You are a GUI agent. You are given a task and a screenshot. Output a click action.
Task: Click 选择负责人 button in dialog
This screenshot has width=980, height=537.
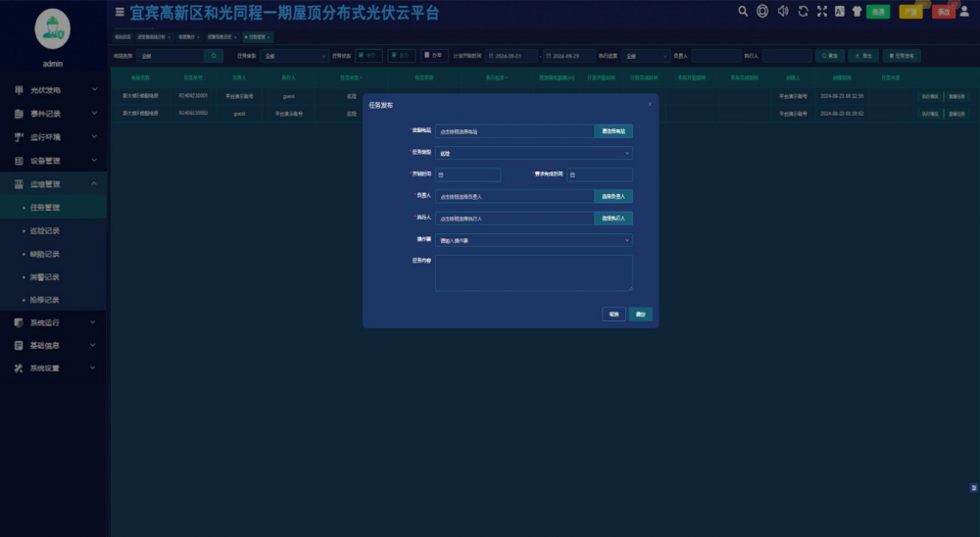[613, 196]
